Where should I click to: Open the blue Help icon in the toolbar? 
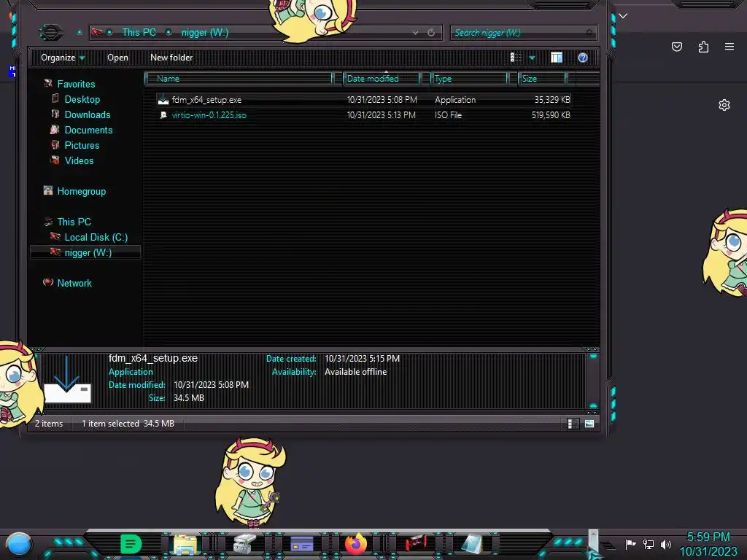[x=583, y=58]
